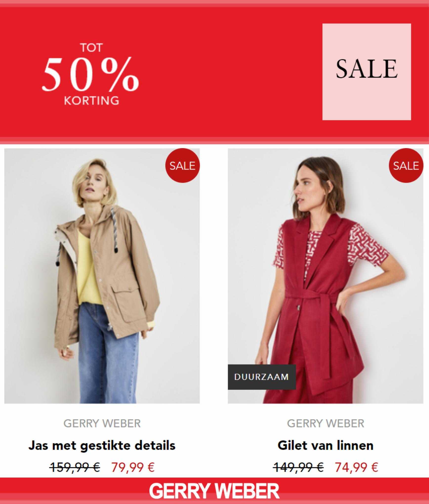Click the red footer bar beside the logo
429x504 pixels.
pyautogui.click(x=74, y=492)
